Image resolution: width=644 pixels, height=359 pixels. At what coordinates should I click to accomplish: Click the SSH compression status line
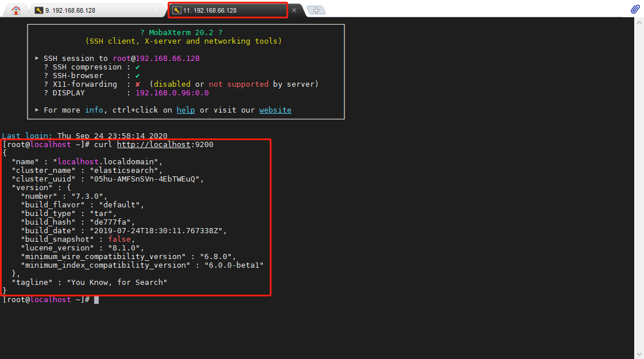(92, 67)
